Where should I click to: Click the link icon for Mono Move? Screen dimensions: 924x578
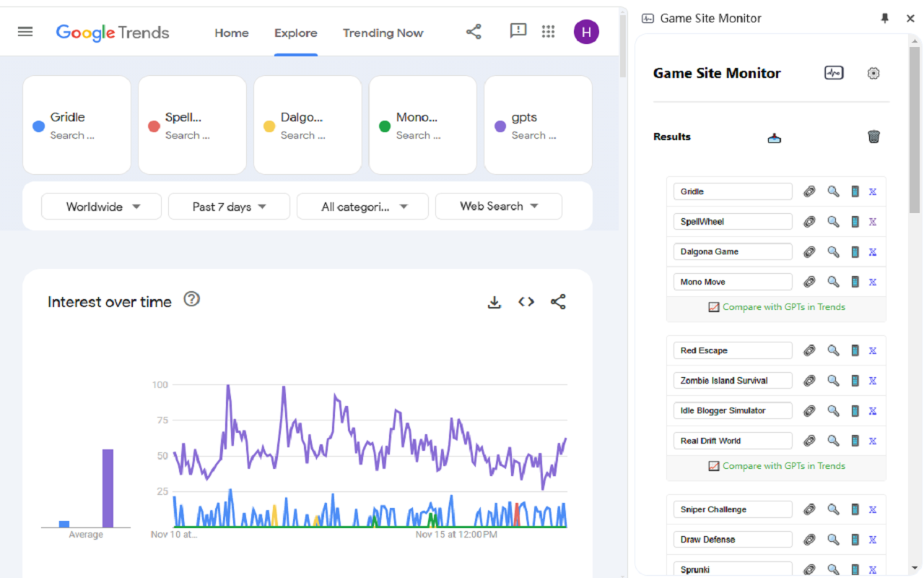809,282
